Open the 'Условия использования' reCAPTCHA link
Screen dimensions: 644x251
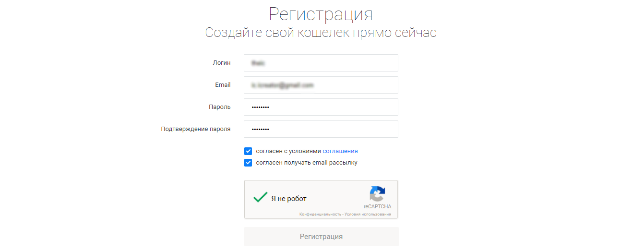coord(368,214)
